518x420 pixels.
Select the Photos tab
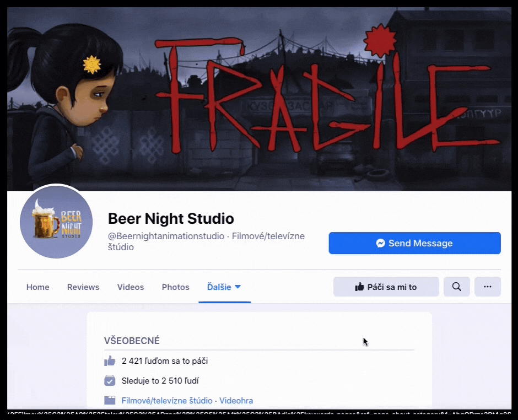tap(175, 287)
